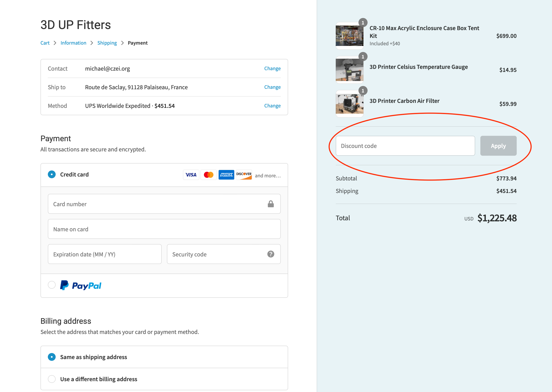The image size is (552, 392).
Task: Select the Credit card payment option
Action: pos(52,174)
